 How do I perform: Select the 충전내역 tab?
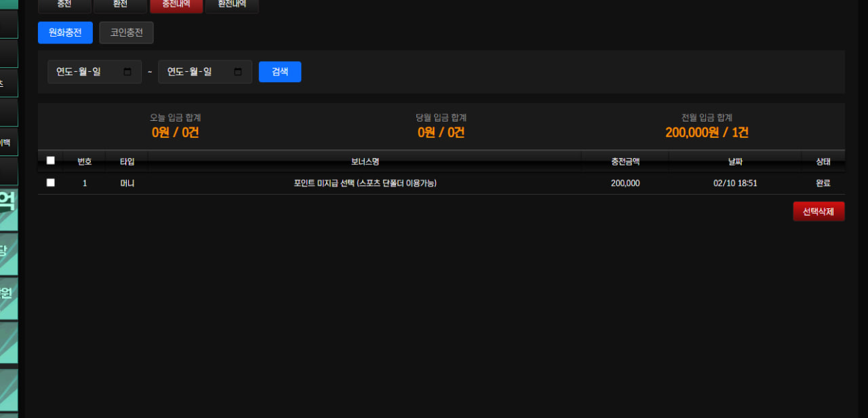(176, 5)
